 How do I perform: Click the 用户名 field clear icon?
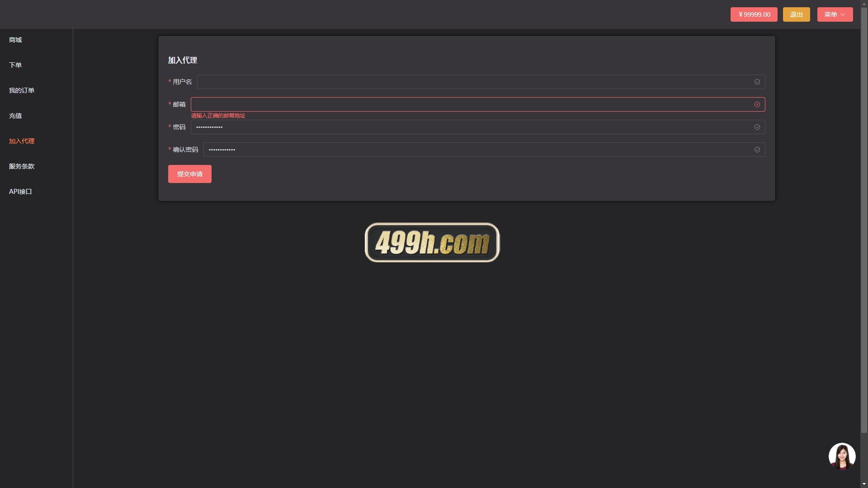pos(757,82)
